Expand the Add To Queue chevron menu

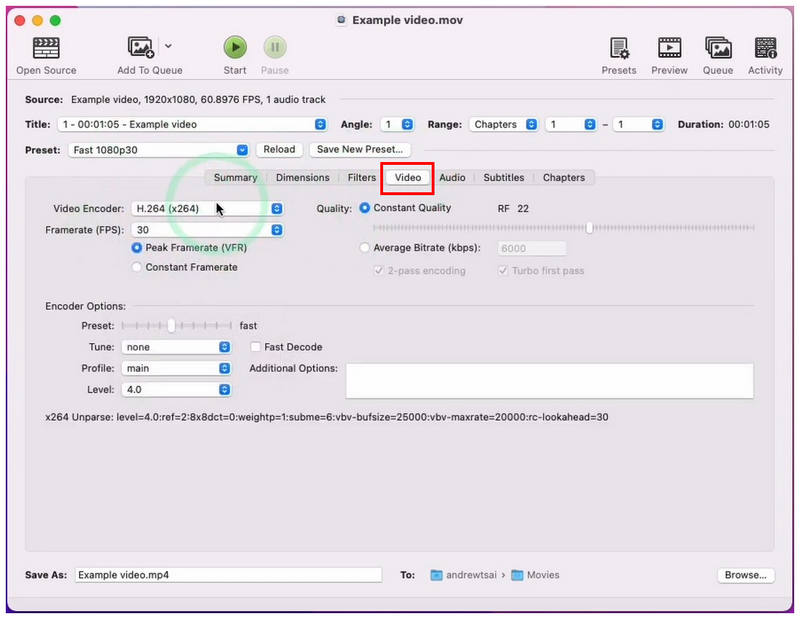pyautogui.click(x=168, y=46)
